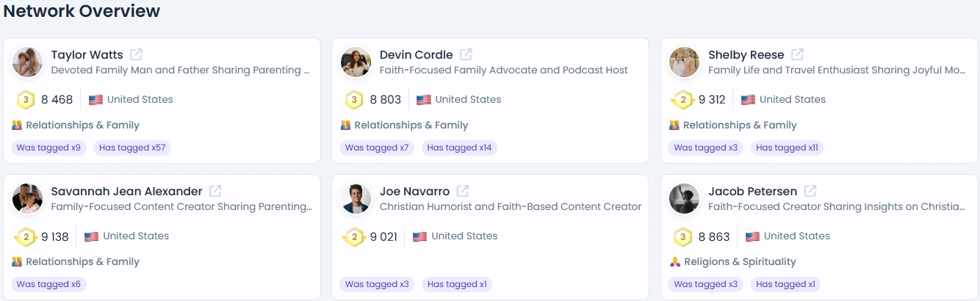Screen dimensions: 980x301
Task: Open Joe Navarro profile photo
Action: (356, 199)
